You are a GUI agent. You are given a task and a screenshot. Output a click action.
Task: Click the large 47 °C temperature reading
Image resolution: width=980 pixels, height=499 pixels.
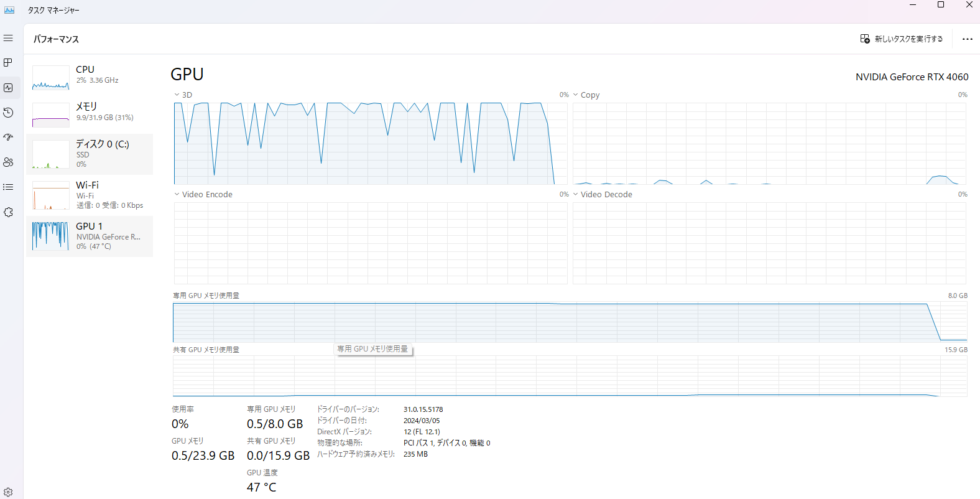(261, 487)
